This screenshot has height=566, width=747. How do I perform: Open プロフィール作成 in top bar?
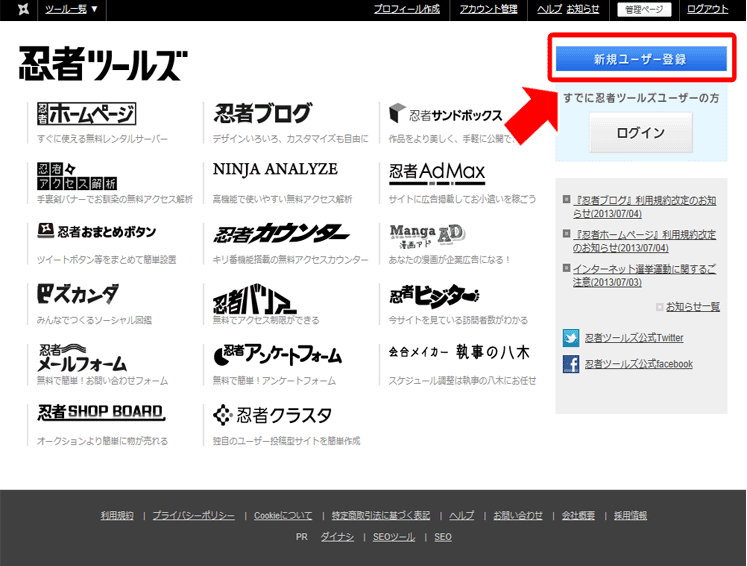coord(407,9)
